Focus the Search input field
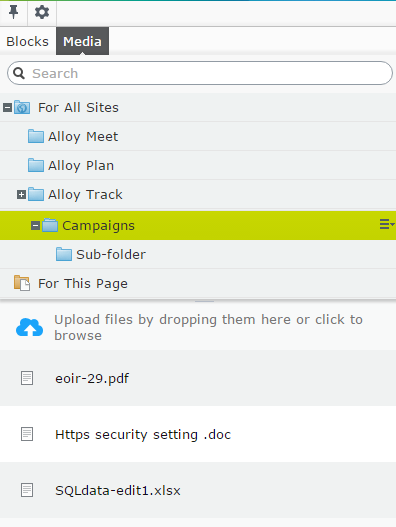 (x=200, y=73)
